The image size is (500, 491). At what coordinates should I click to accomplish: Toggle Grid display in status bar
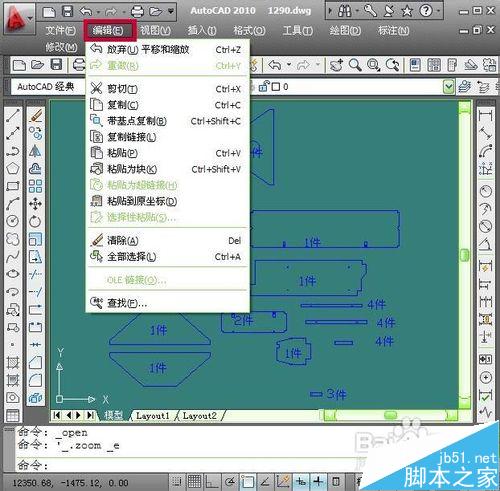pos(194,481)
